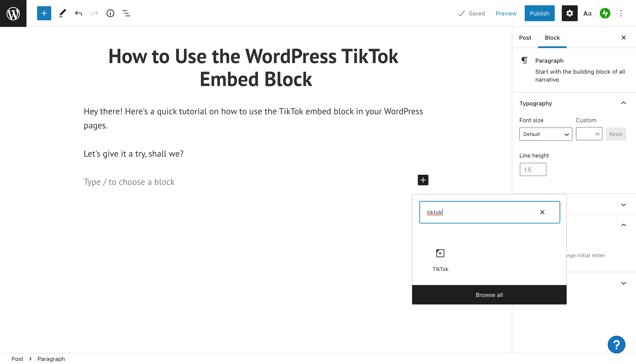Click the Publish button
636x364 pixels.
tap(539, 13)
